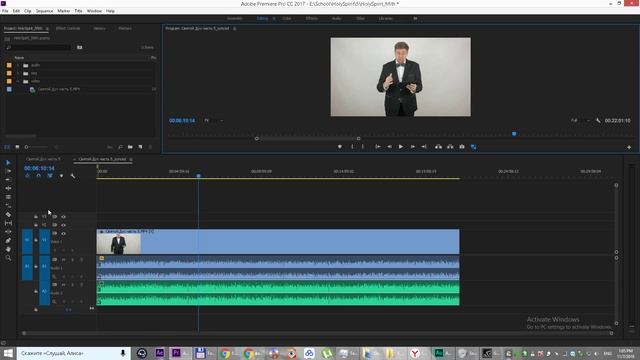Toggle nest sequence insert mode button

click(x=27, y=176)
